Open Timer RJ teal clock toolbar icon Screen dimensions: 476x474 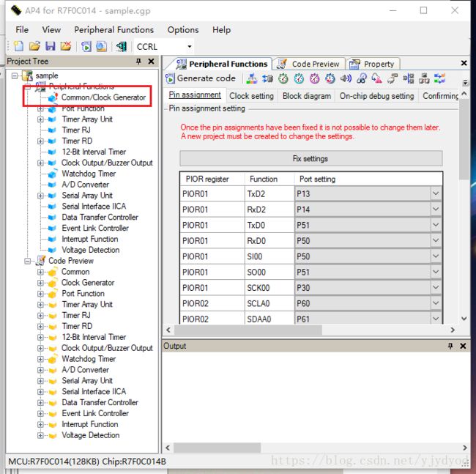[x=299, y=78]
